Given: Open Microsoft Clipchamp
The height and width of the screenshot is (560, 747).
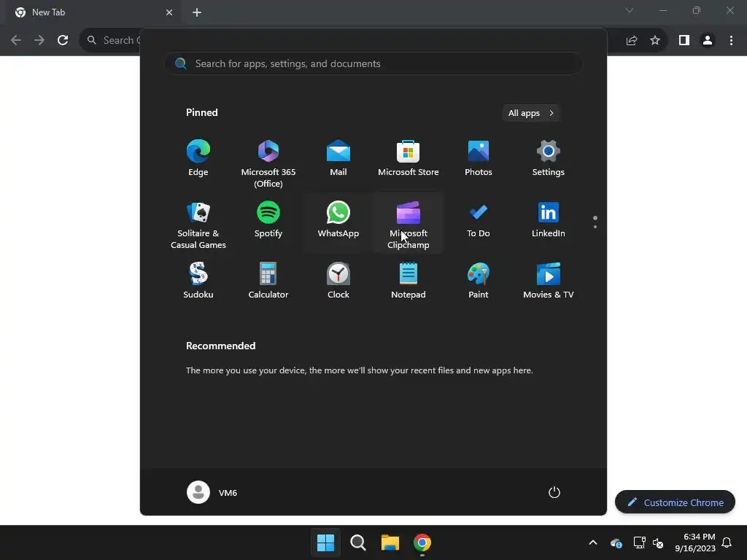Looking at the screenshot, I should [409, 224].
